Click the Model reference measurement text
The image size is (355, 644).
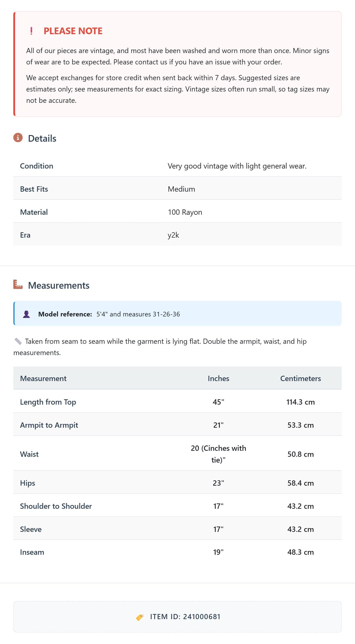[138, 314]
